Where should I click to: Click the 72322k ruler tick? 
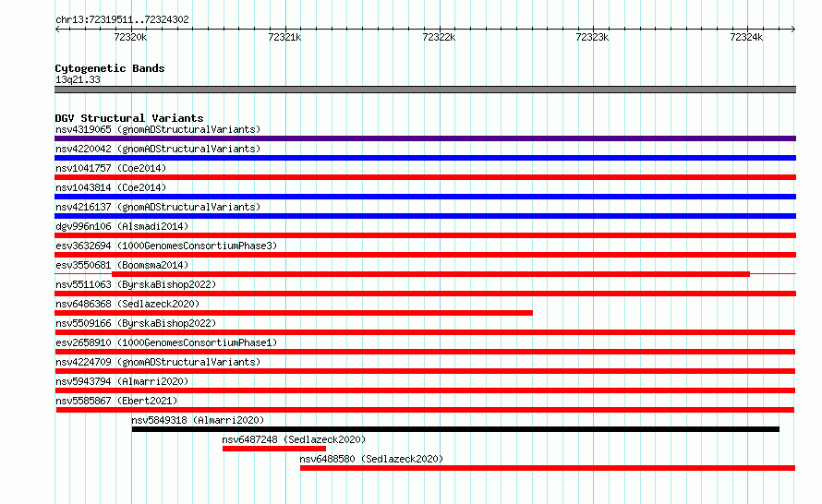(x=439, y=37)
